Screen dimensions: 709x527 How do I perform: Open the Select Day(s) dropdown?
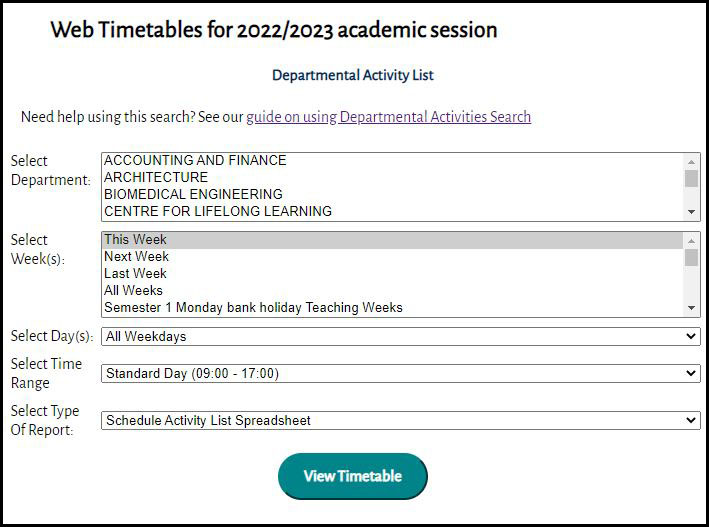point(400,337)
